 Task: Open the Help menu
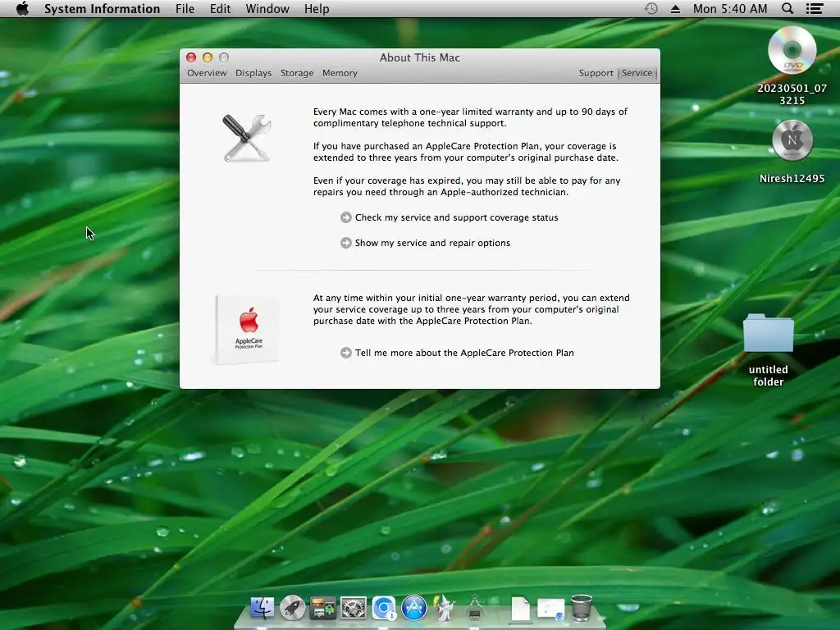tap(317, 8)
